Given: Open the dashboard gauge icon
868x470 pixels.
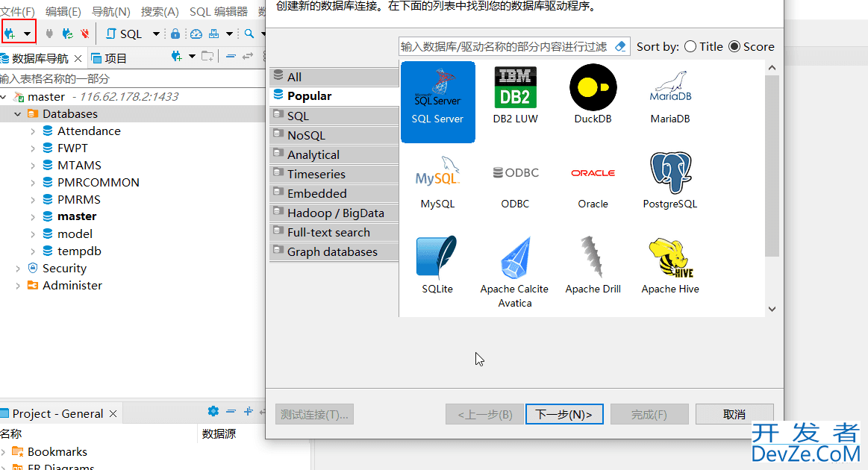Looking at the screenshot, I should [x=196, y=34].
